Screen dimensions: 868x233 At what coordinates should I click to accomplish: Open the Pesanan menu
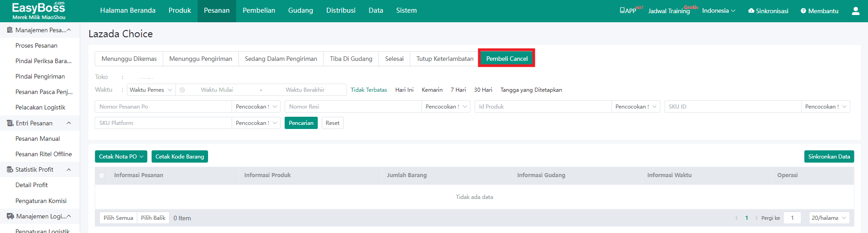pyautogui.click(x=217, y=10)
